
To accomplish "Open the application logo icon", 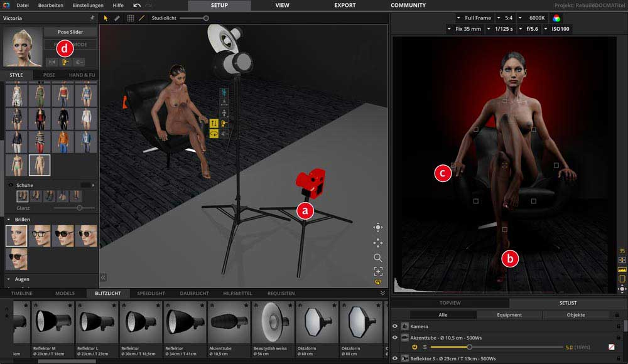I will tap(6, 5).
